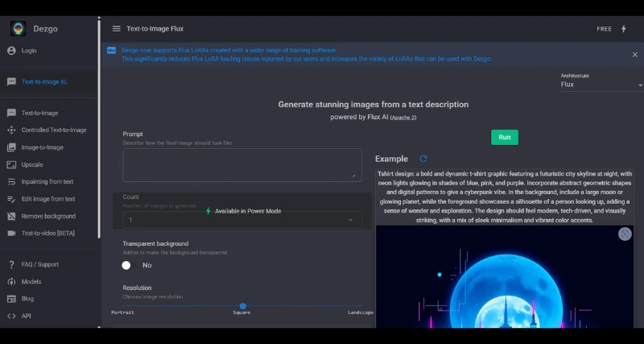Image resolution: width=644 pixels, height=344 pixels.
Task: Click the Resolution slider handle at Square
Action: pos(243,306)
